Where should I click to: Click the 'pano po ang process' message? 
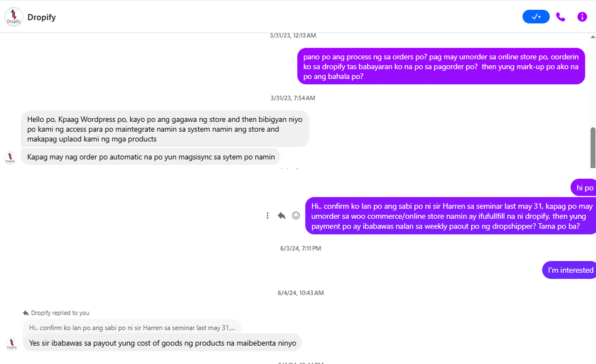441,67
